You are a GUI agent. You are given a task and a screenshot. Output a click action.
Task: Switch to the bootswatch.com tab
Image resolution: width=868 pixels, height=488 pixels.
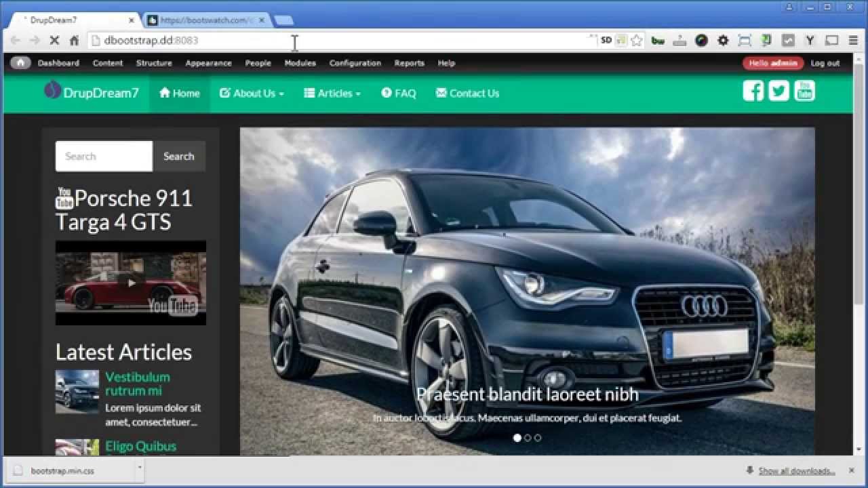(x=206, y=20)
